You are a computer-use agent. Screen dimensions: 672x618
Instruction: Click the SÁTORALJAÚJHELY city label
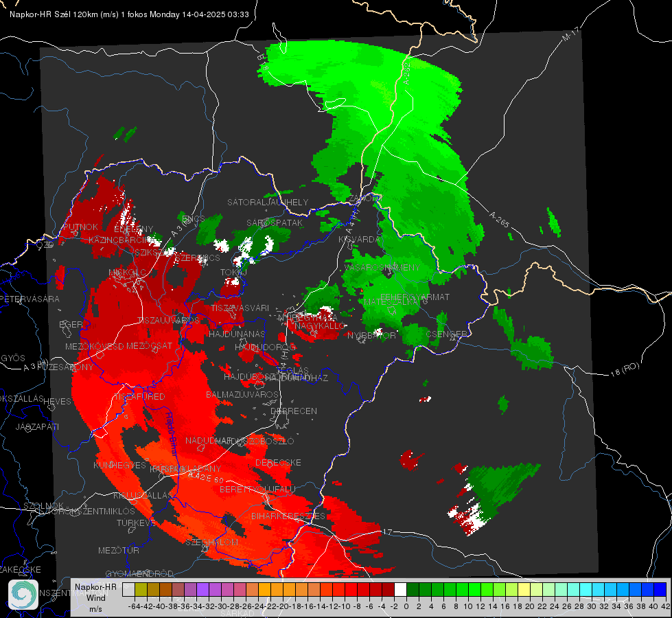coord(268,202)
